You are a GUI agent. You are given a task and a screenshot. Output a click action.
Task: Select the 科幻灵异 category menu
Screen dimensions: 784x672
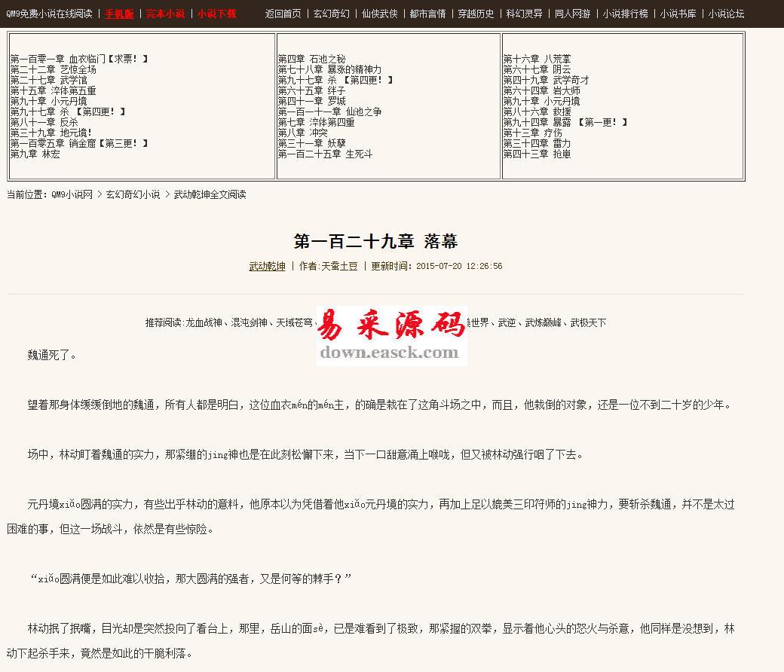(x=524, y=14)
